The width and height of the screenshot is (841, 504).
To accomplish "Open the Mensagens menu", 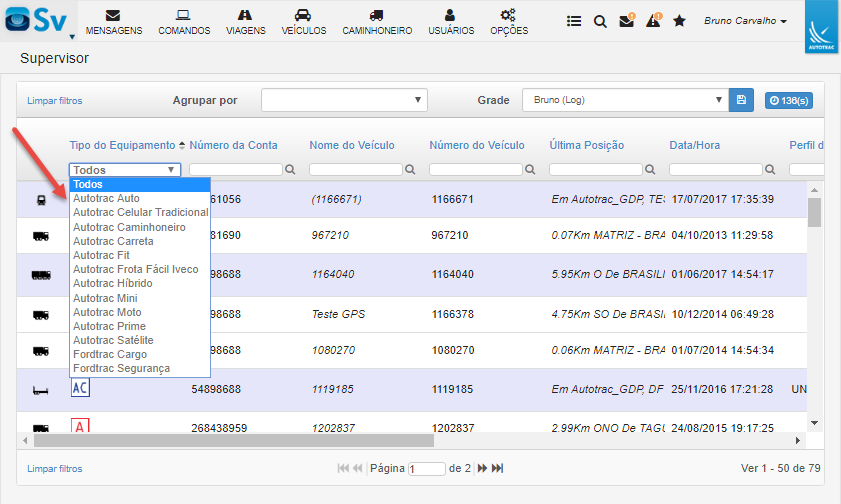I will [x=114, y=23].
